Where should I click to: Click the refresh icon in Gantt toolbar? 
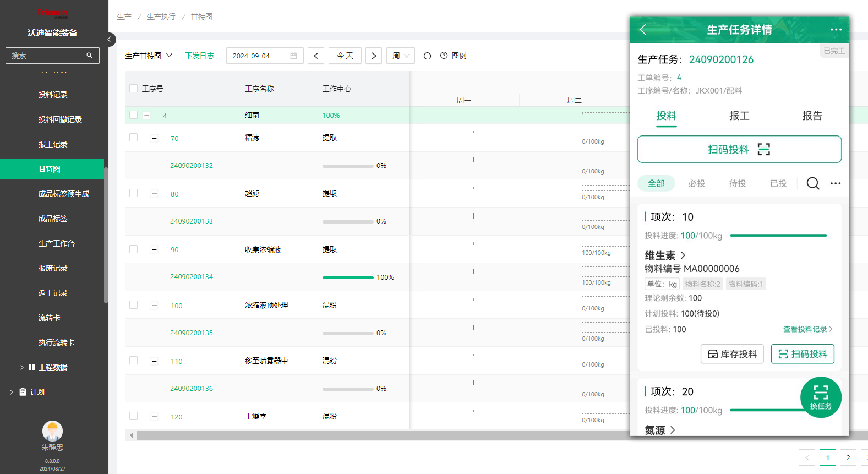(x=427, y=56)
